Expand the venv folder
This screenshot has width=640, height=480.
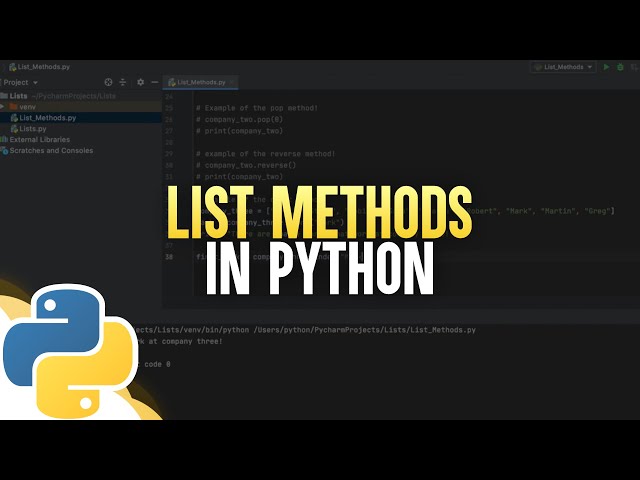tap(2, 107)
